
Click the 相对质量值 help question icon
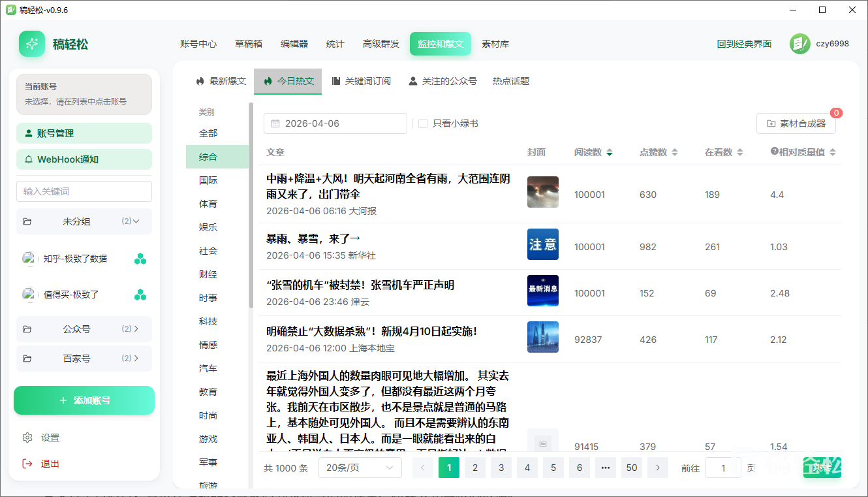[x=774, y=152]
